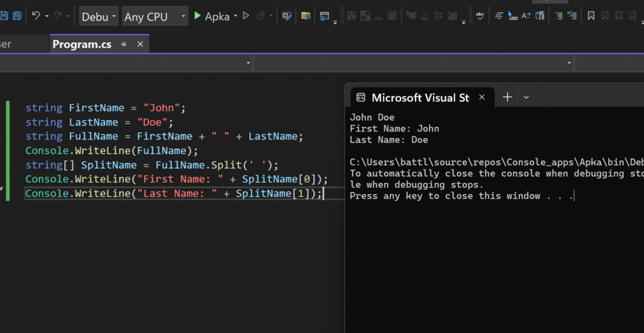Toggle pin on the Program.cs tab
This screenshot has height=333, width=644.
tap(124, 44)
